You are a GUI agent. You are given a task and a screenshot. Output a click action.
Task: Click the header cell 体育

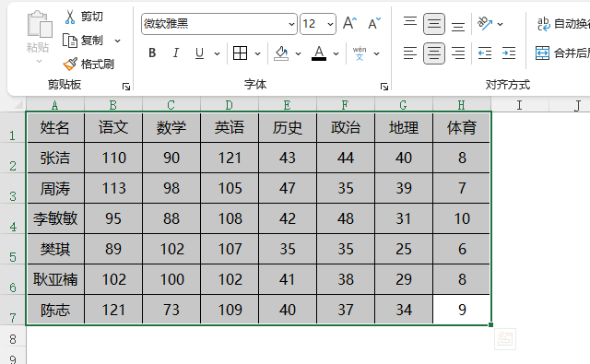point(462,127)
